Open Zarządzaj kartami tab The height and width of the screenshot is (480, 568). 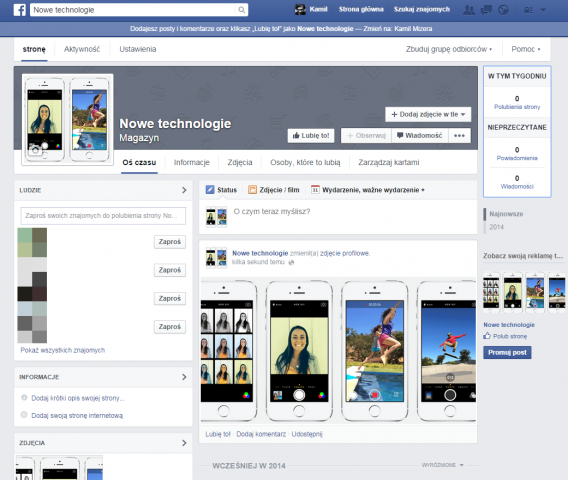pos(389,162)
